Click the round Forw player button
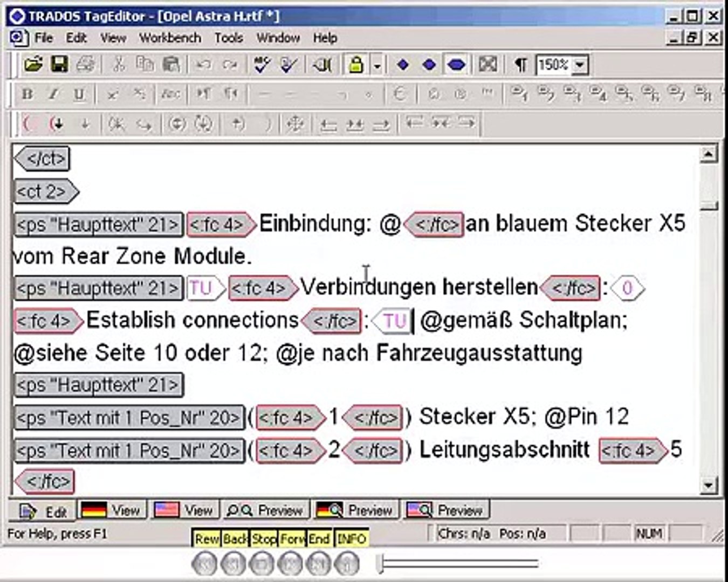 [x=291, y=564]
